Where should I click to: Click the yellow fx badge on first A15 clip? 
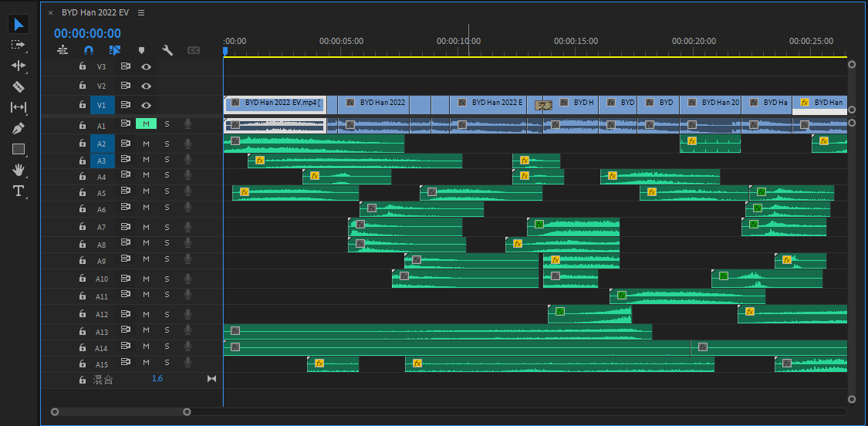319,363
